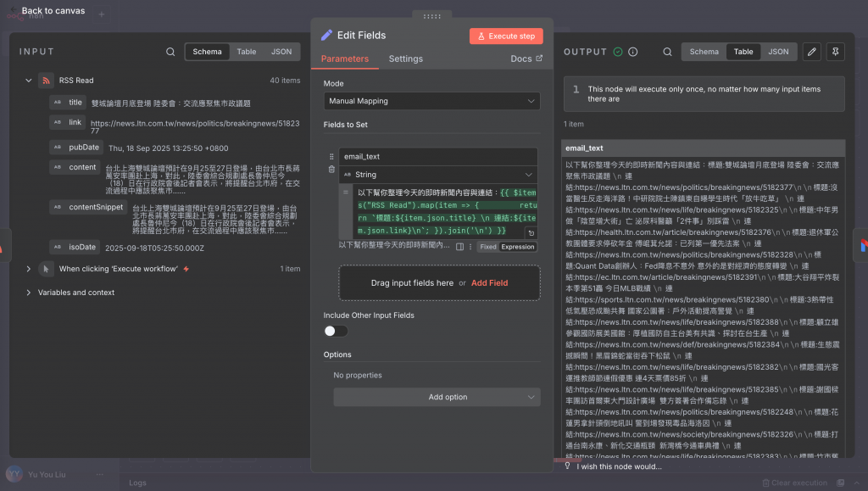This screenshot has height=491, width=868.
Task: Click the RSS Read feed icon
Action: (46, 81)
